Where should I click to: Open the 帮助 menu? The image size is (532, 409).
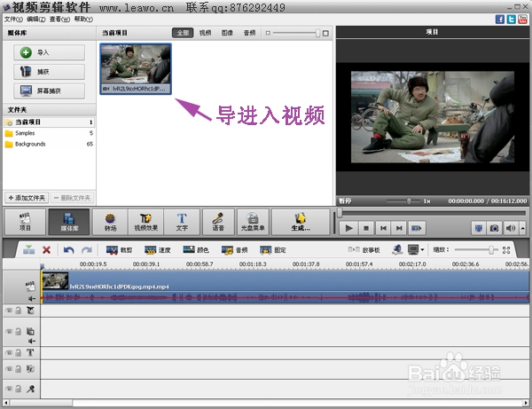[83, 19]
